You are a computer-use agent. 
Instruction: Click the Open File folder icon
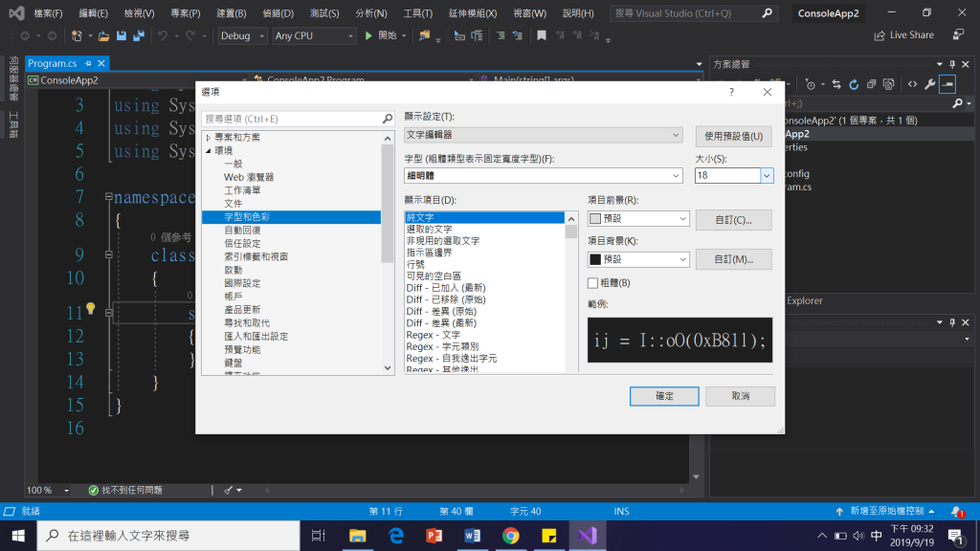point(103,35)
